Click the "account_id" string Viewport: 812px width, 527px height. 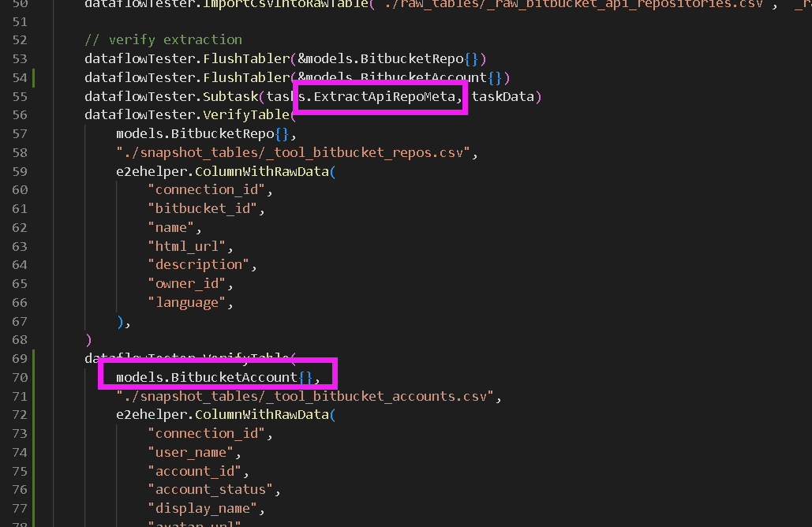pyautogui.click(x=194, y=472)
